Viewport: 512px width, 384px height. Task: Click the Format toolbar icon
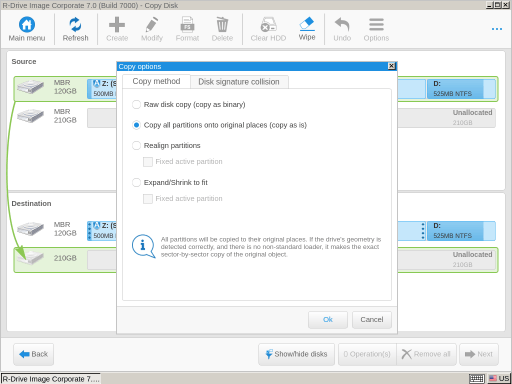pos(187,25)
